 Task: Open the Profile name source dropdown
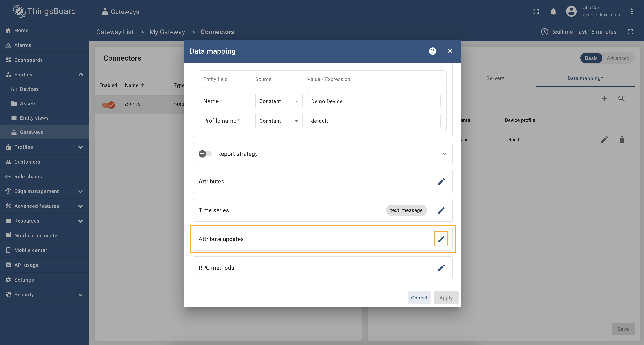click(279, 121)
